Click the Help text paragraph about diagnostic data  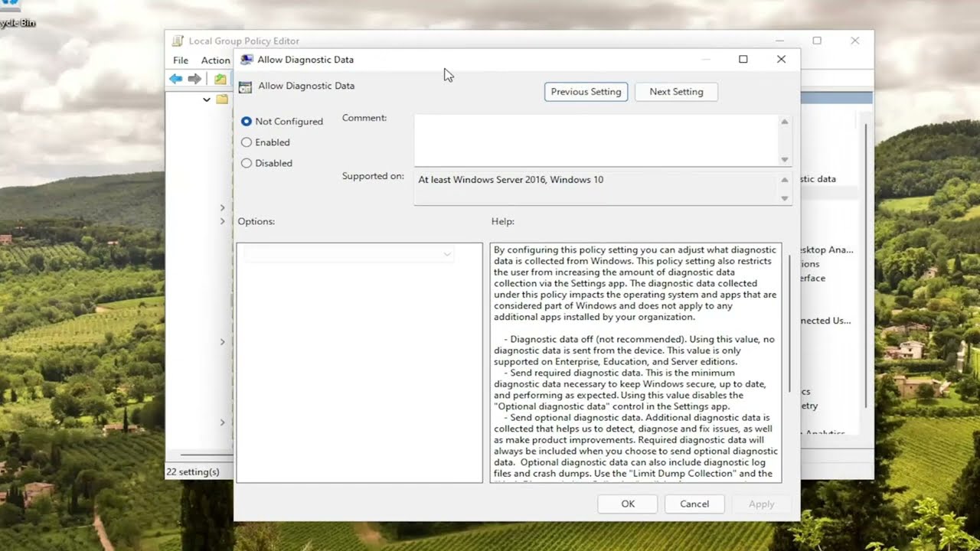click(635, 283)
